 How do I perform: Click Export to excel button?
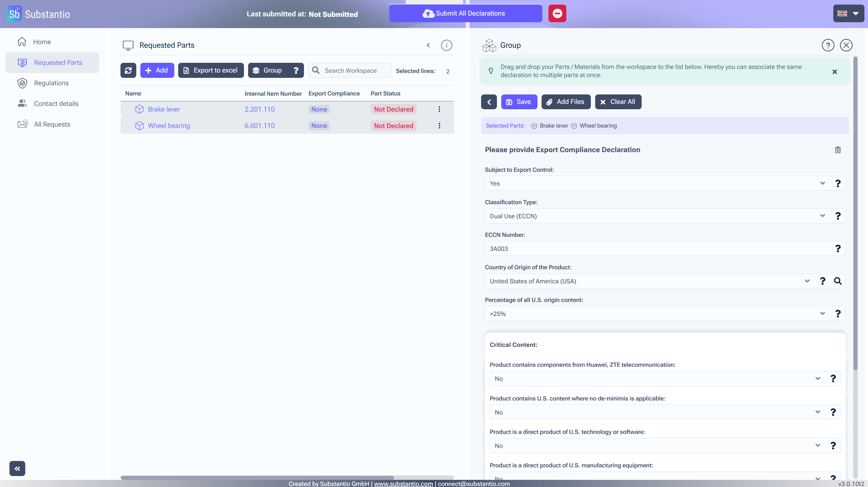[x=211, y=70]
